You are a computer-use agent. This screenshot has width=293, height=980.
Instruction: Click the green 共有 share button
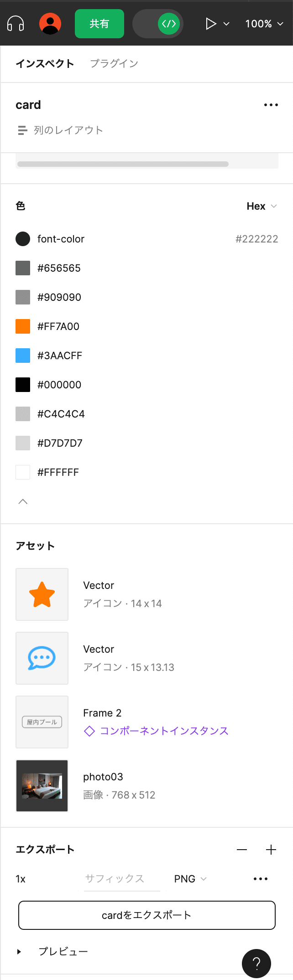pyautogui.click(x=99, y=24)
